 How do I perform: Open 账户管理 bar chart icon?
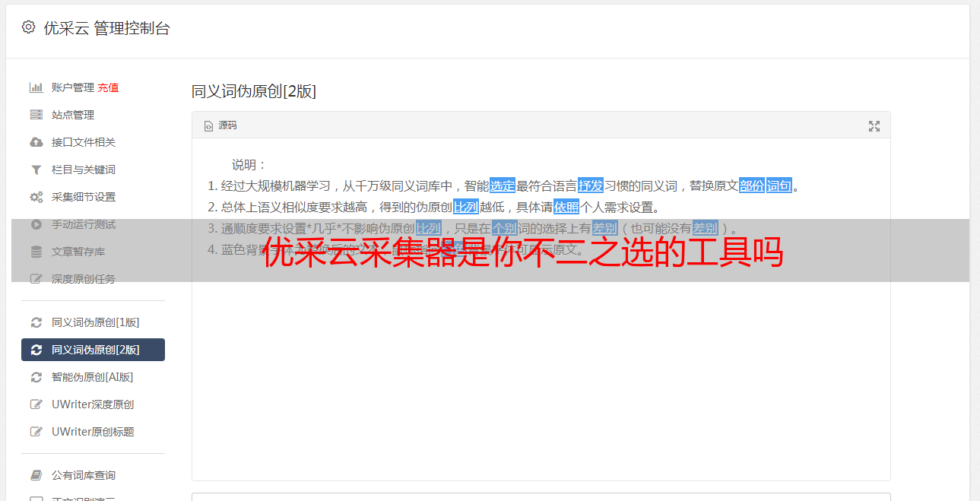coord(36,87)
